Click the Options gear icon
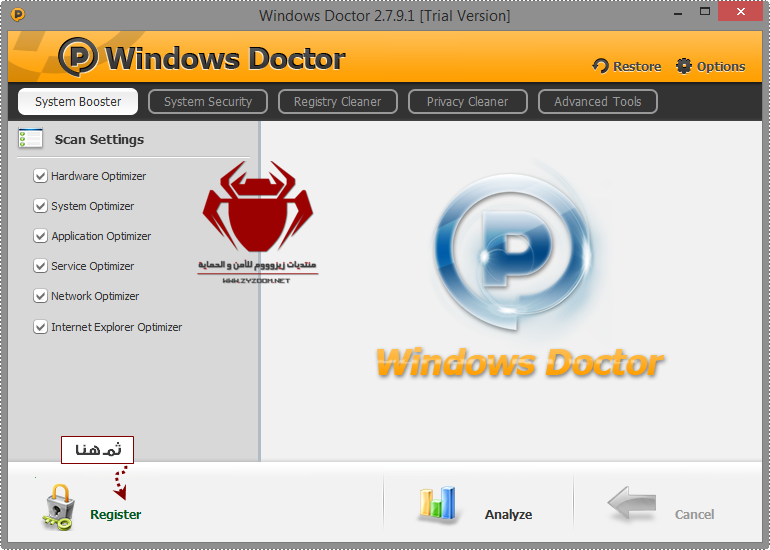This screenshot has width=770, height=550. click(684, 66)
